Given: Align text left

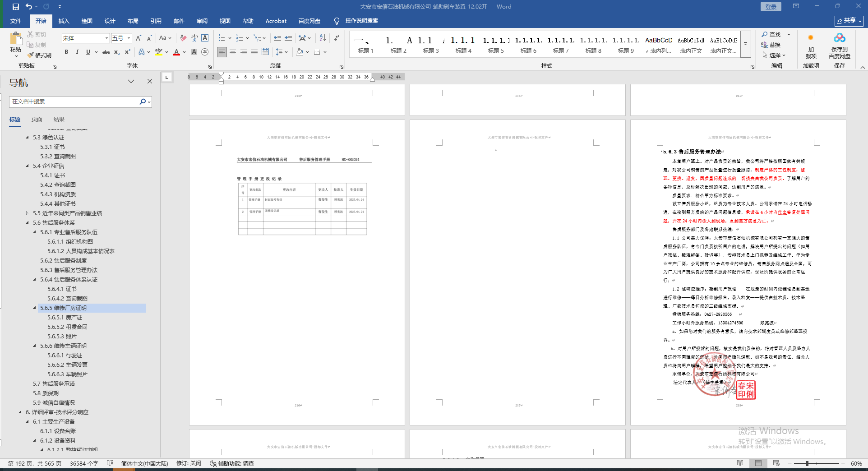Looking at the screenshot, I should pos(222,52).
